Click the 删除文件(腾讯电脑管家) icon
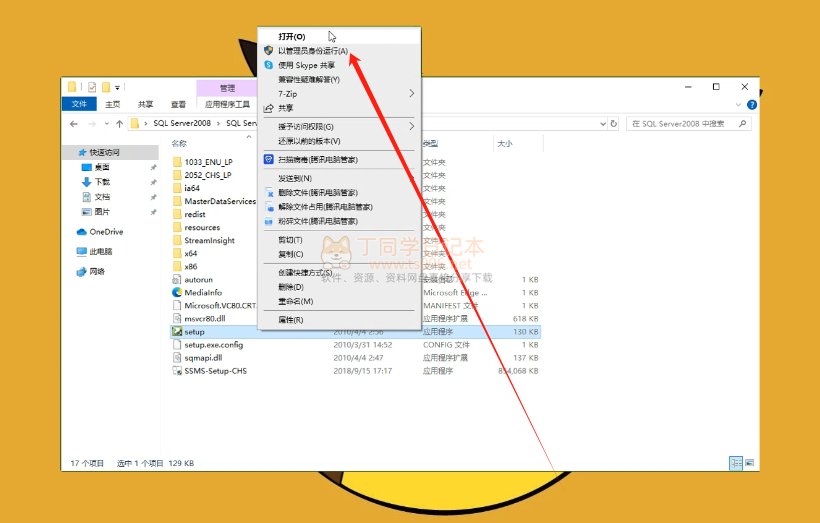820x523 pixels. click(x=269, y=193)
